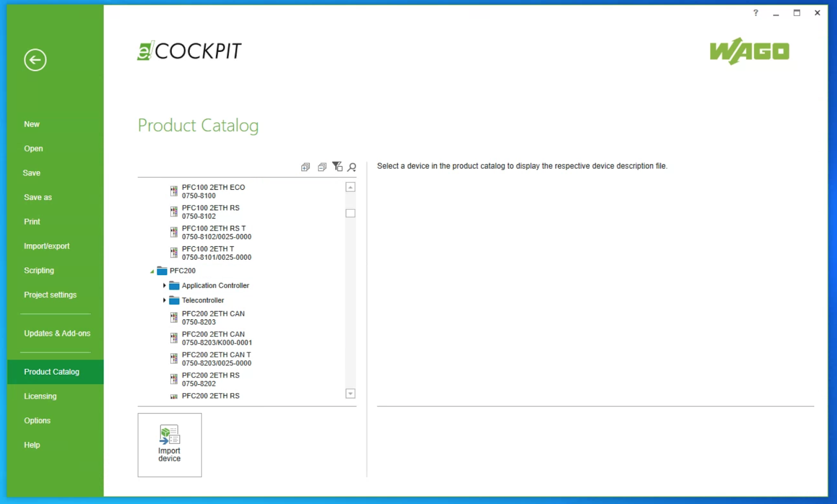Click the back arrow circle icon
837x504 pixels.
pyautogui.click(x=35, y=60)
